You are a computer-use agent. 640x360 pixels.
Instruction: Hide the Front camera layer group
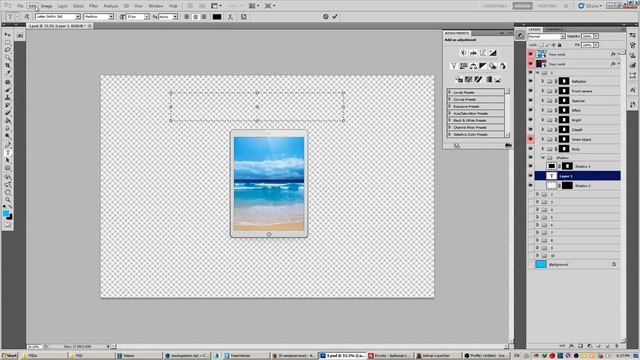531,91
